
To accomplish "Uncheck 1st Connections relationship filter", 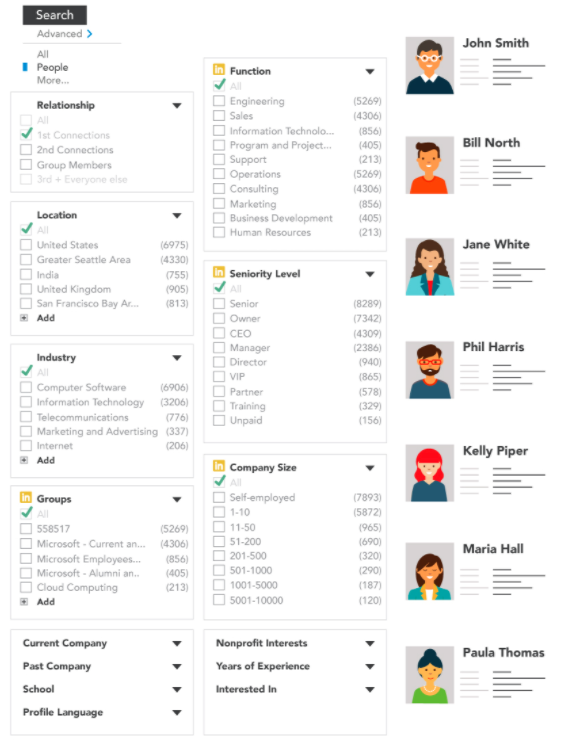I will (26, 135).
